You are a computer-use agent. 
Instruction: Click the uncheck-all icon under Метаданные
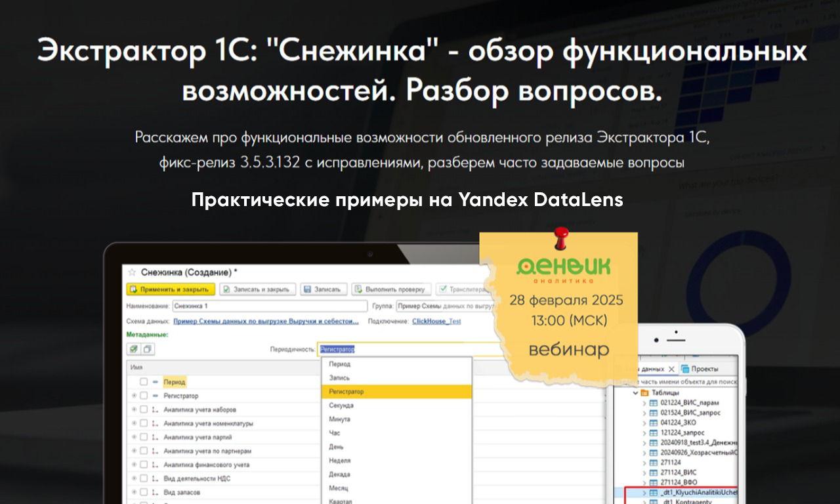coord(147,349)
